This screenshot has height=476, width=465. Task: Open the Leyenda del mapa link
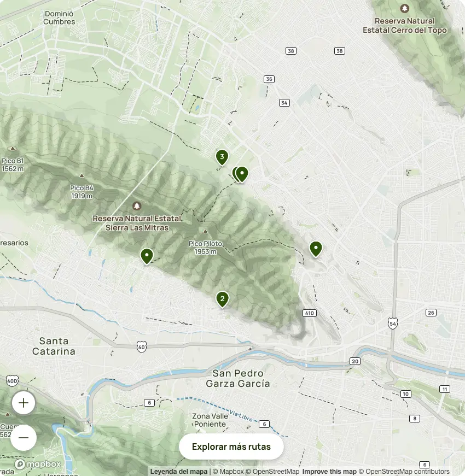pos(179,472)
